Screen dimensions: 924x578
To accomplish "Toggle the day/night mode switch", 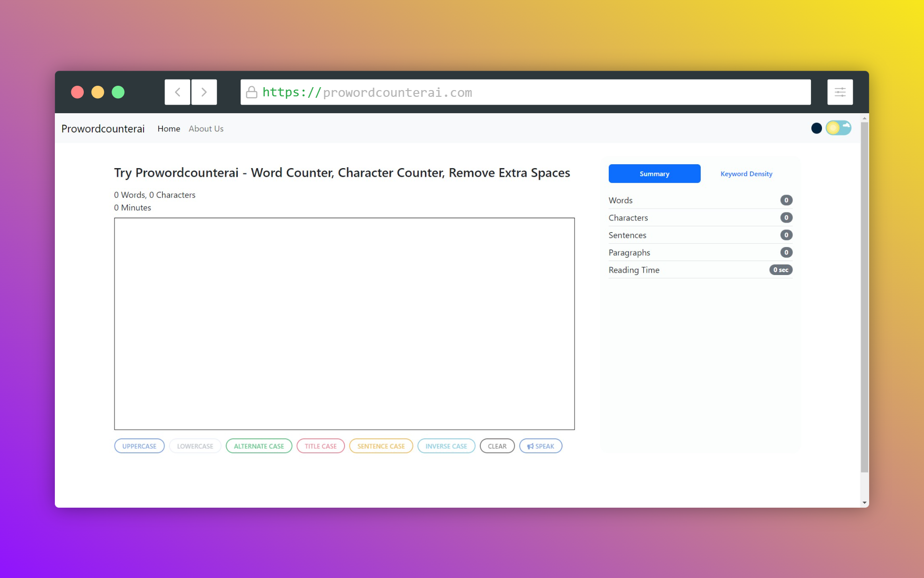I will [x=838, y=128].
